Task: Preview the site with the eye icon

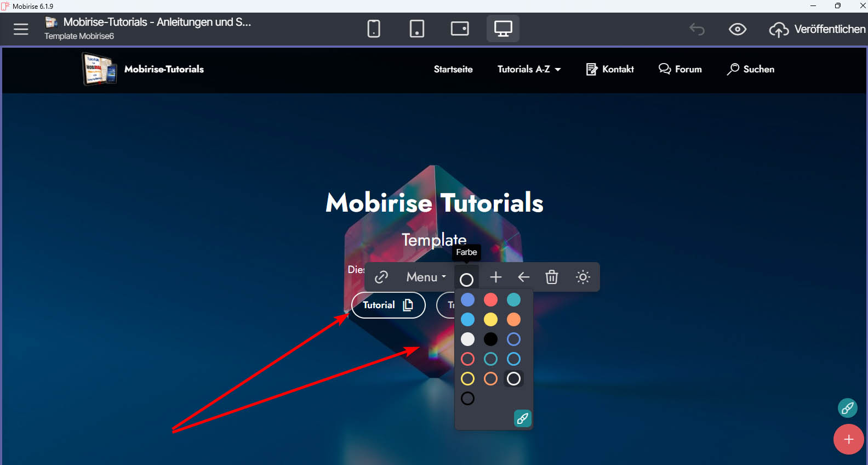Action: point(738,29)
